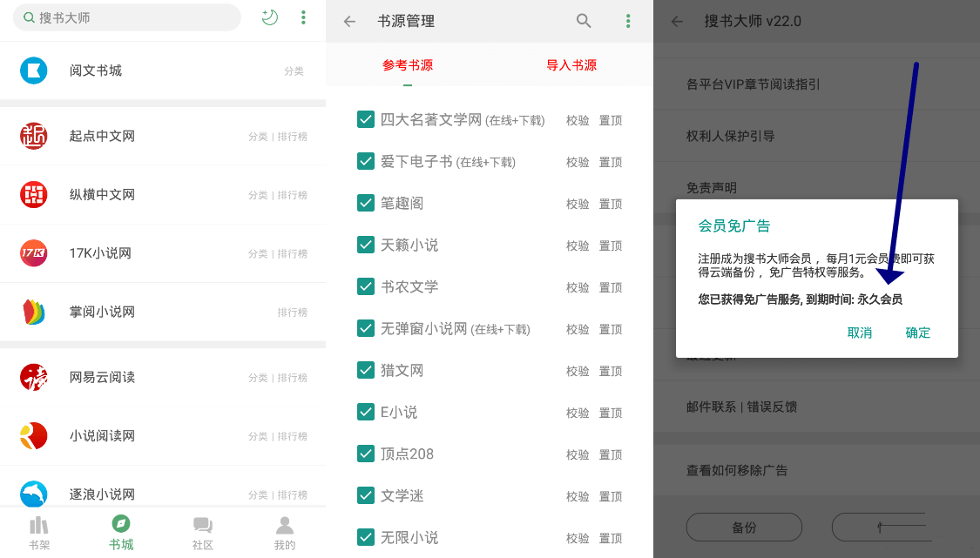Confirm the dialog with 确定
This screenshot has height=558, width=980.
coord(917,333)
